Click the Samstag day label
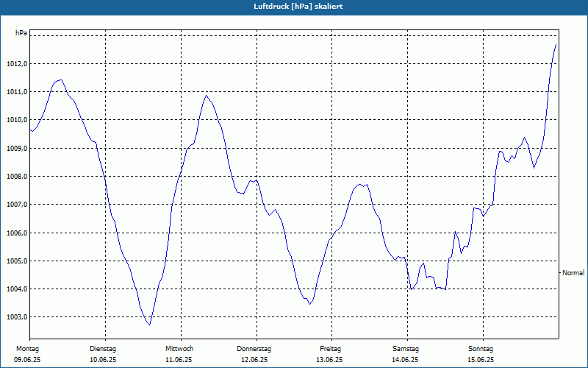The image size is (588, 368). point(406,349)
